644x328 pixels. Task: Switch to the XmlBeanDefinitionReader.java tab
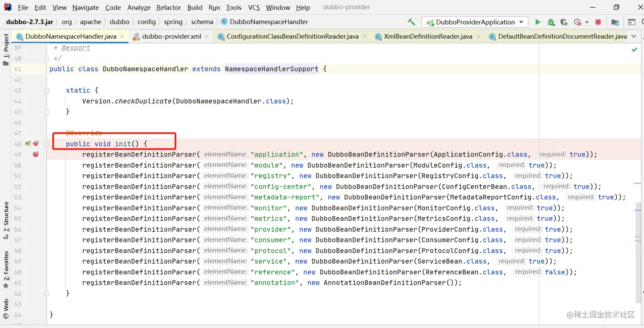(x=428, y=37)
